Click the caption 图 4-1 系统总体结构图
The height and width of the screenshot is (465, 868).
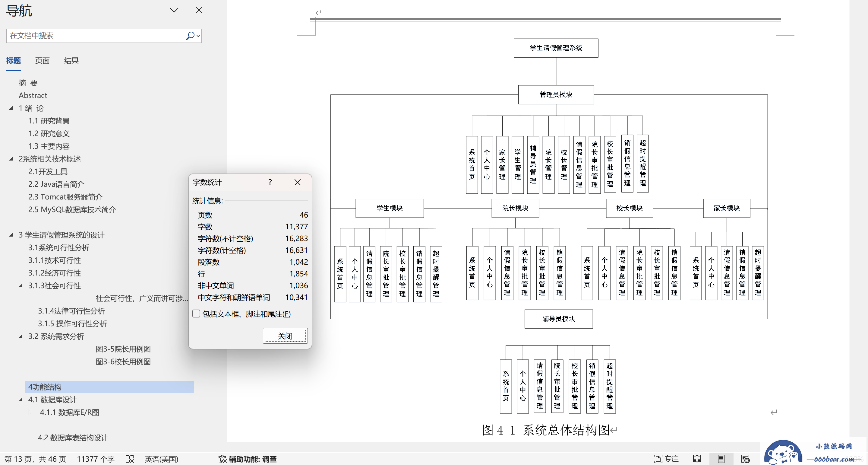point(546,430)
